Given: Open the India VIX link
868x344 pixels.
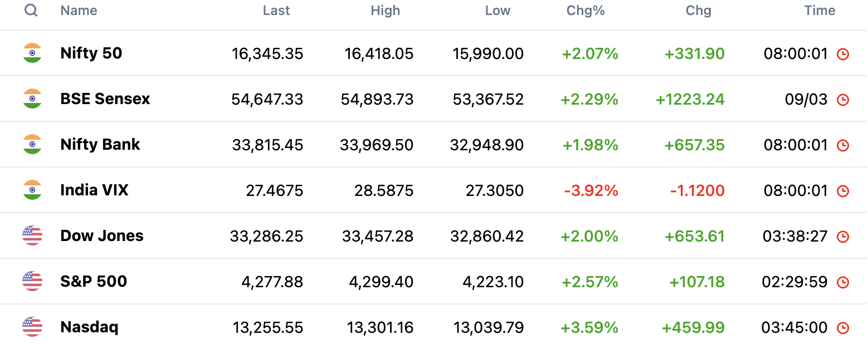Looking at the screenshot, I should tap(94, 190).
